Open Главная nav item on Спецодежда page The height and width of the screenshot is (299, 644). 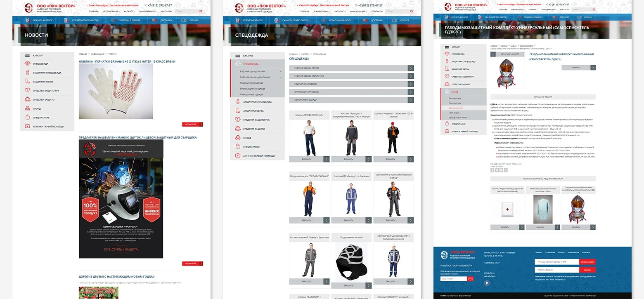pos(304,11)
